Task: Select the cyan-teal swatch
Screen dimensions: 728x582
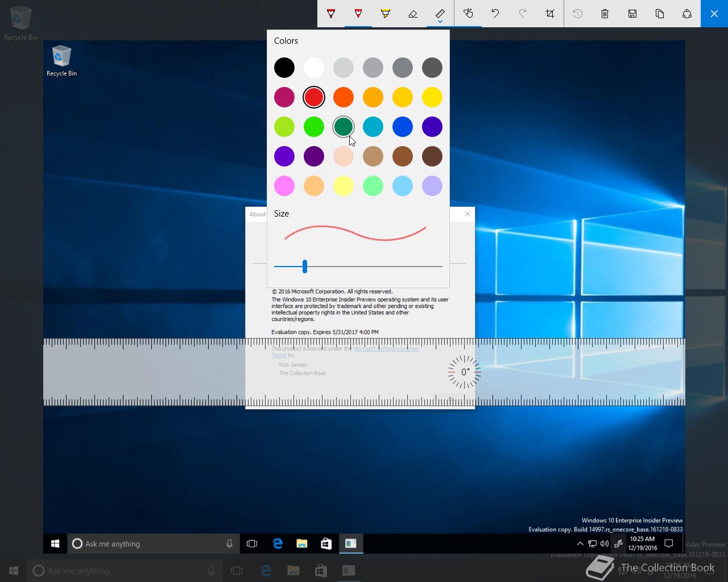Action: tap(373, 127)
